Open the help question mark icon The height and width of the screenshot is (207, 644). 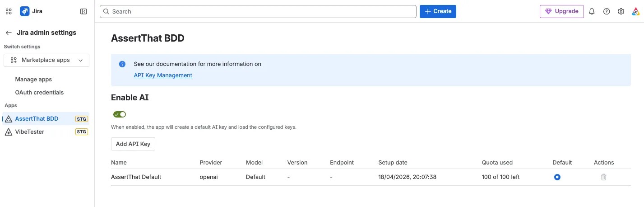607,11
